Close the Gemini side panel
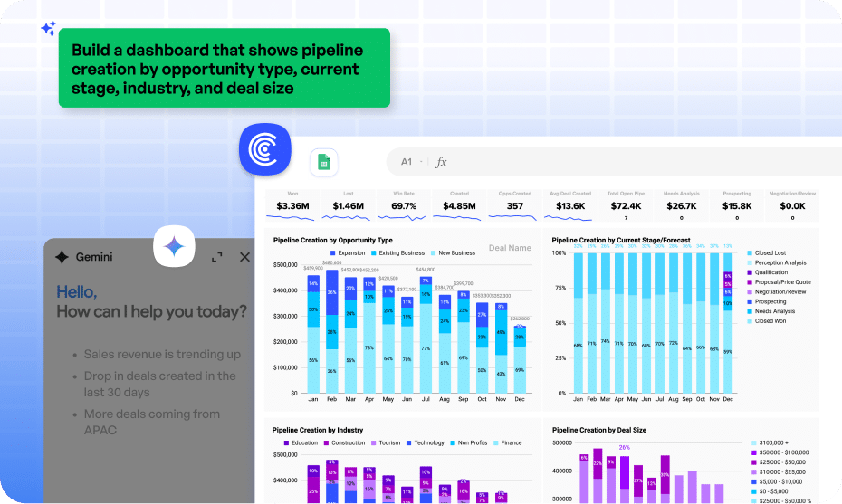 pyautogui.click(x=244, y=257)
